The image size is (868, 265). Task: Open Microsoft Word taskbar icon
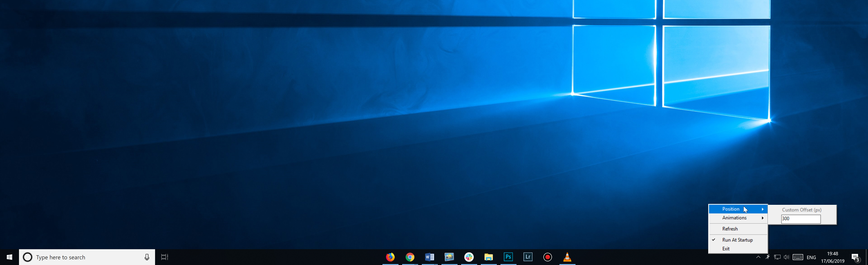(429, 257)
